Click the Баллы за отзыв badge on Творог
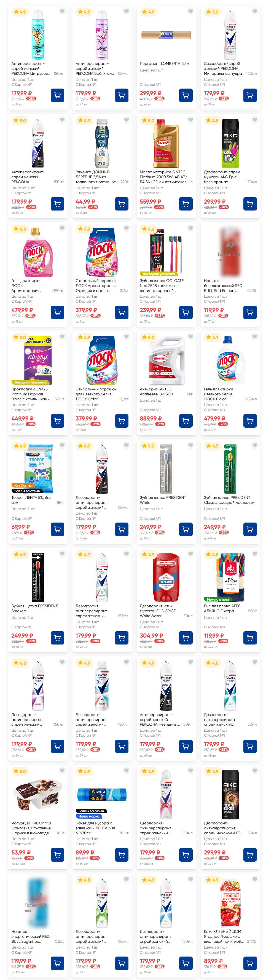This screenshot has height=980, width=266. click(27, 491)
